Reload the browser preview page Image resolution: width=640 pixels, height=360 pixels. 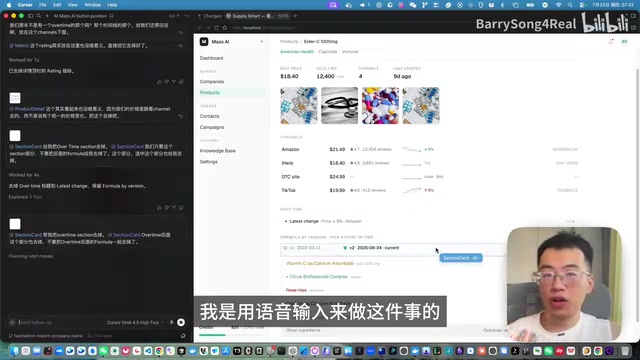[x=216, y=28]
